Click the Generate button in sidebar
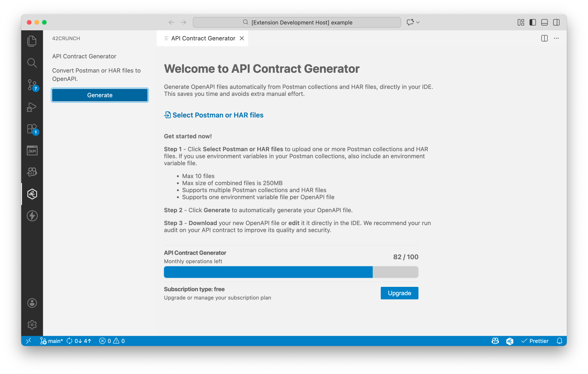The image size is (588, 374). click(100, 95)
